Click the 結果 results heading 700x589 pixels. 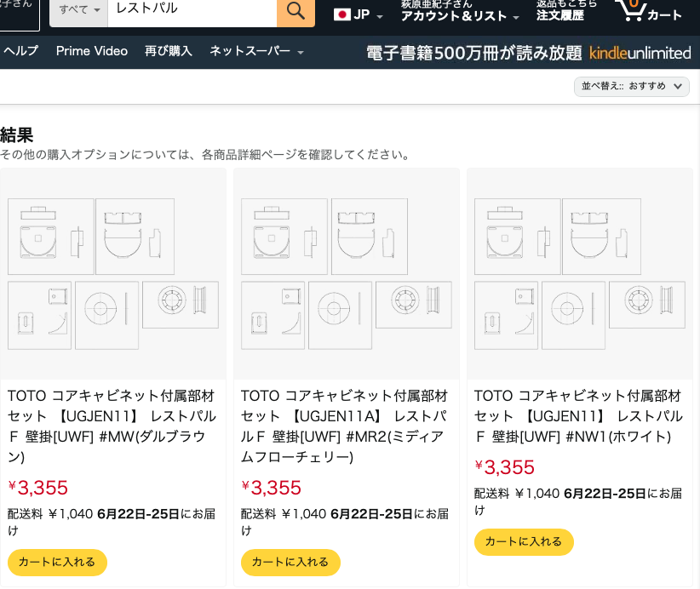(16, 134)
